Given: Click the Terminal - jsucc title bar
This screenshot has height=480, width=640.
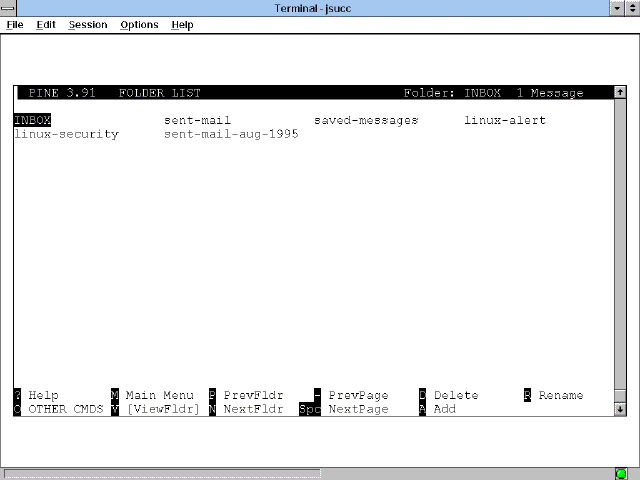Looking at the screenshot, I should 313,8.
